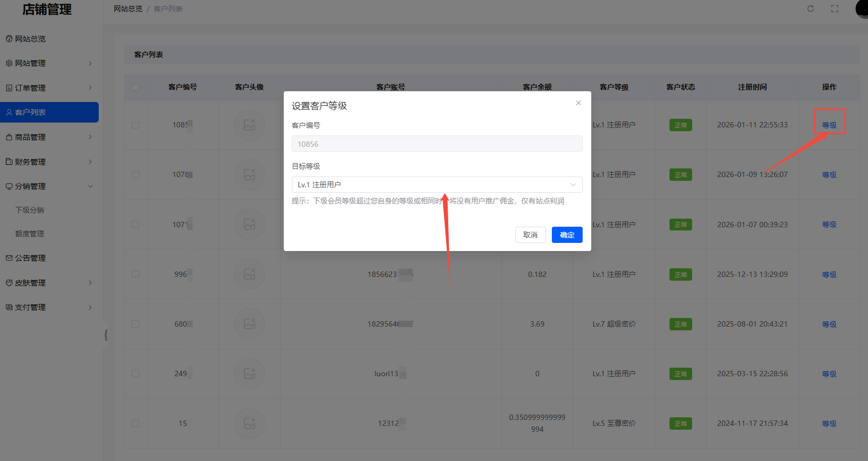The image size is (868, 461).
Task: Click 等级 link for Lv.5 至尊密价 row
Action: point(829,424)
